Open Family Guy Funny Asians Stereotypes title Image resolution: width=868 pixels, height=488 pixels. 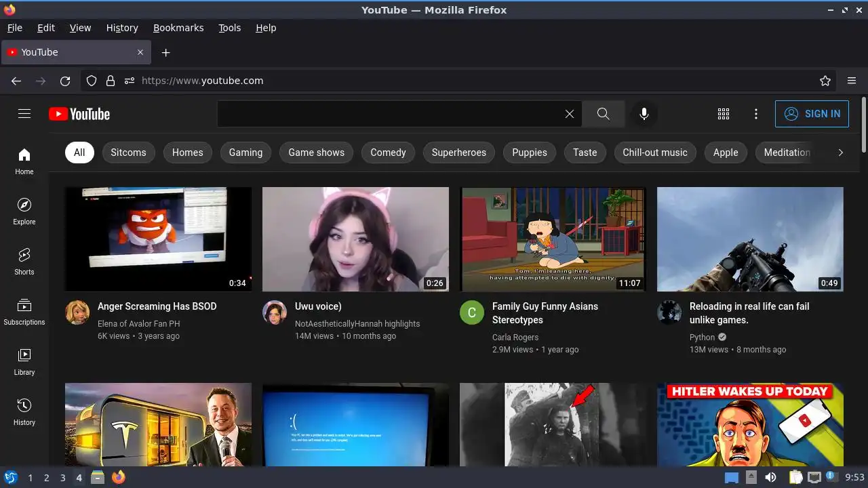[x=545, y=313]
